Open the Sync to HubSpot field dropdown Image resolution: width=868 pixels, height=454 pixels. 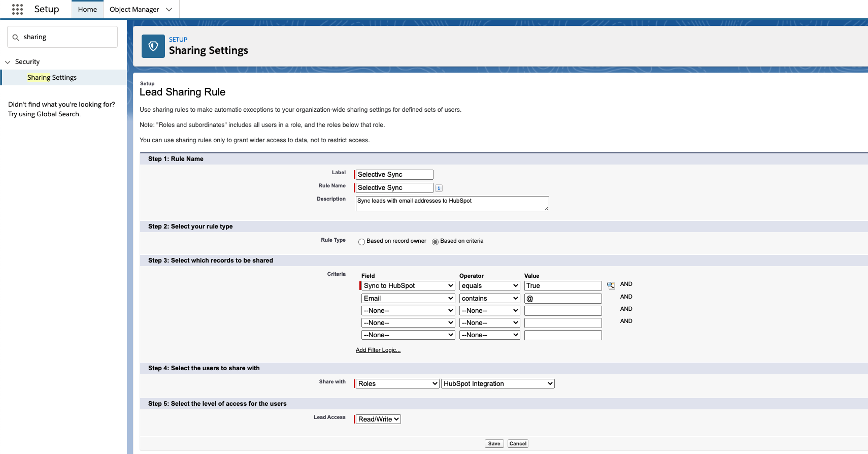click(408, 286)
